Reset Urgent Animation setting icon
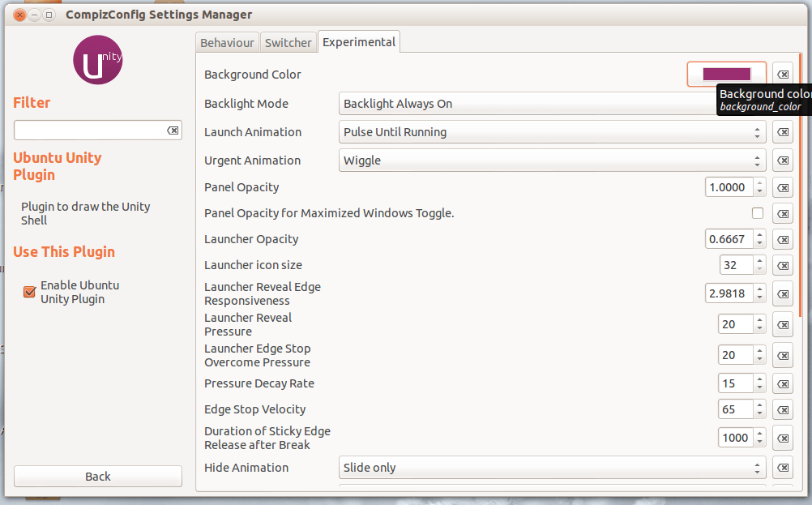 (782, 160)
